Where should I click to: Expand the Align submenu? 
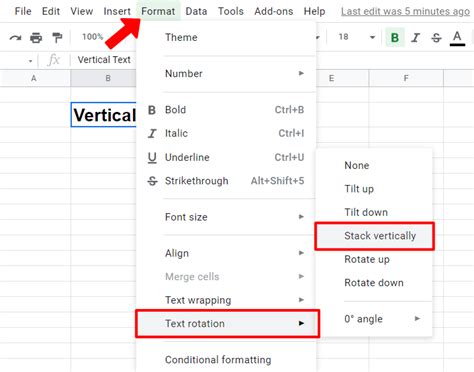pos(226,253)
